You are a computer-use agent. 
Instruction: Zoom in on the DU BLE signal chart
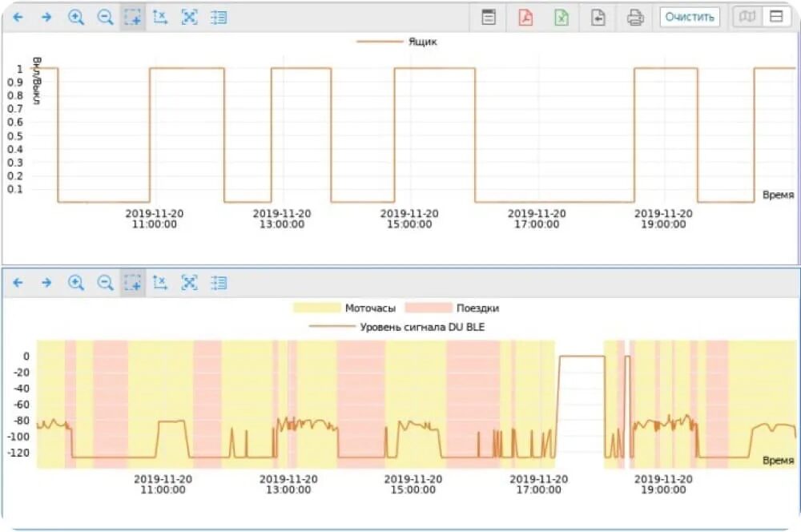coord(76,282)
